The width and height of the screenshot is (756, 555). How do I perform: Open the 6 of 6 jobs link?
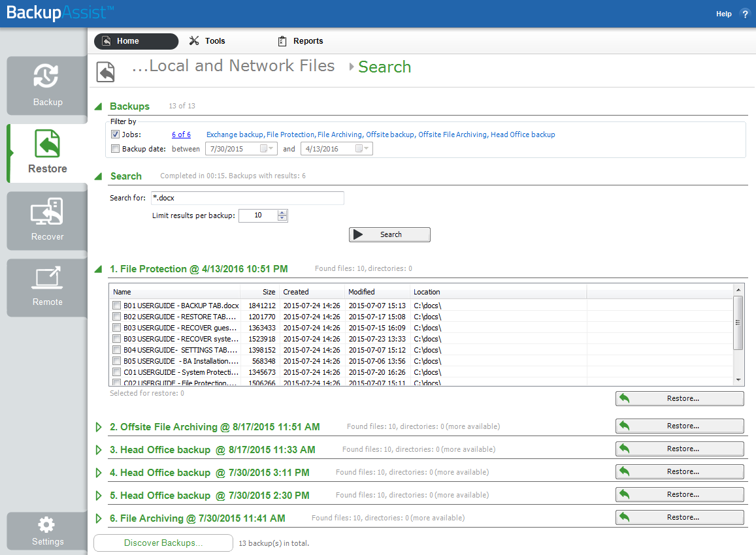pos(181,135)
